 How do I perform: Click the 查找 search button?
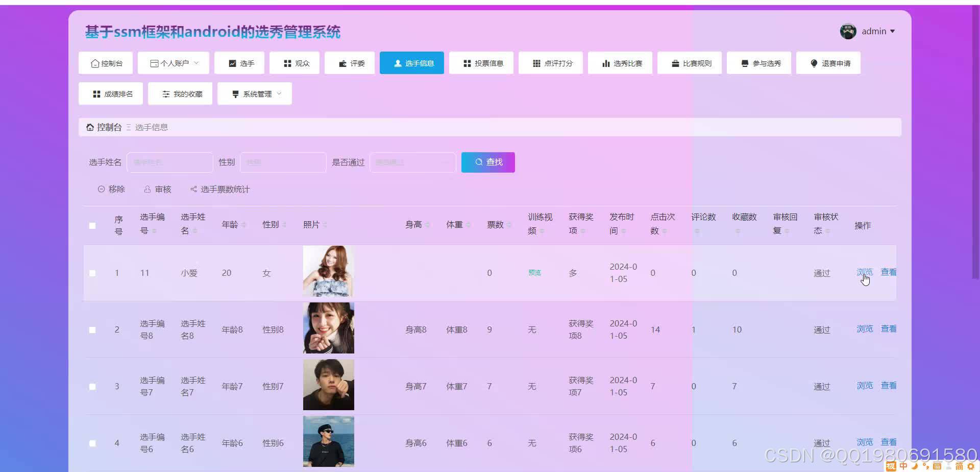(x=487, y=162)
